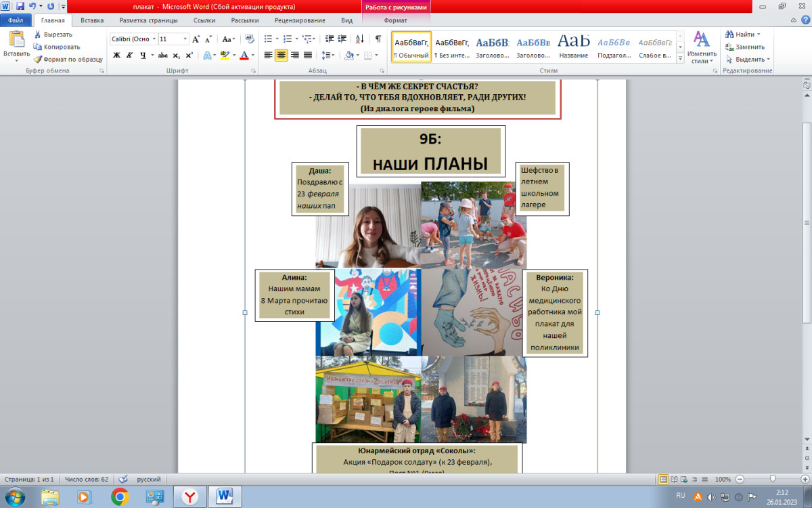Image resolution: width=812 pixels, height=508 pixels.
Task: Toggle center alignment button
Action: tap(281, 56)
